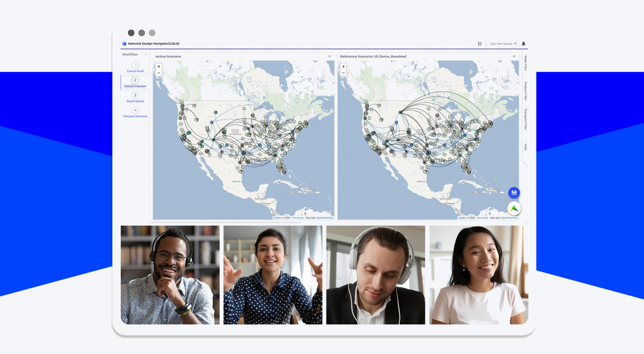Image resolution: width=644 pixels, height=354 pixels.
Task: Zoom out on the Reference Scenario map
Action: 344,73
